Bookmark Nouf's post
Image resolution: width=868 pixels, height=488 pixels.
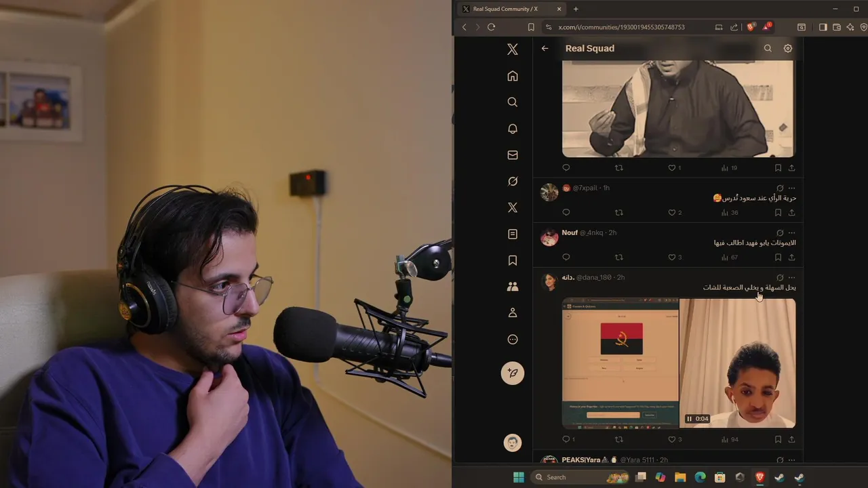click(x=778, y=258)
